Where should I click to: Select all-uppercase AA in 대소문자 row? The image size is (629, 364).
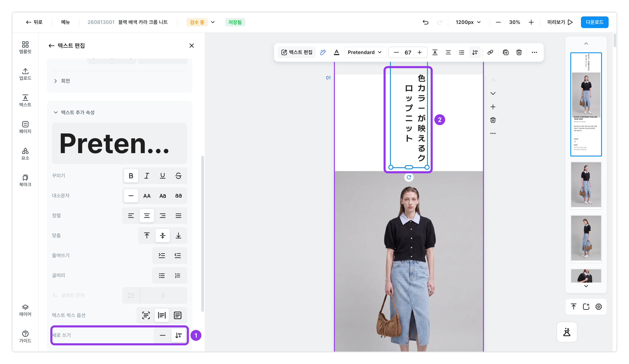(x=147, y=196)
